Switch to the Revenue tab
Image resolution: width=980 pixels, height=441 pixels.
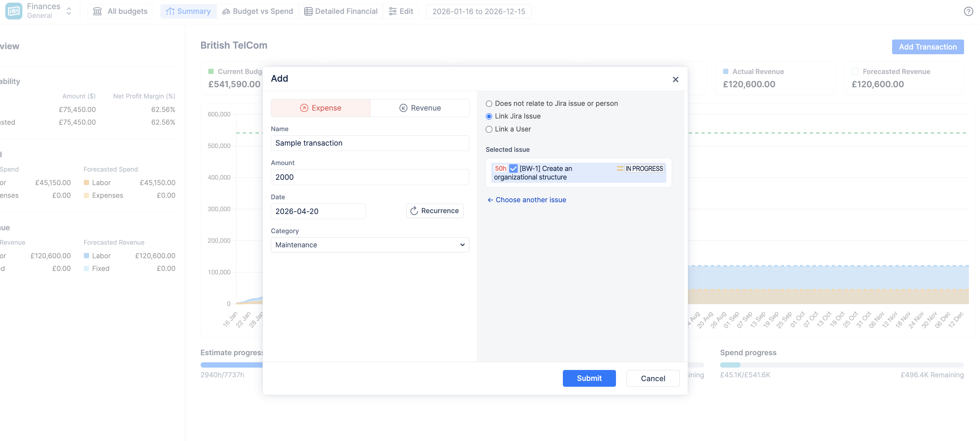pos(419,108)
